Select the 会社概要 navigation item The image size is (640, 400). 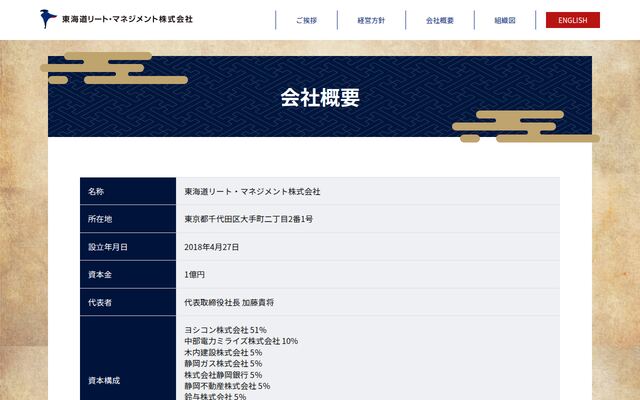coord(440,20)
